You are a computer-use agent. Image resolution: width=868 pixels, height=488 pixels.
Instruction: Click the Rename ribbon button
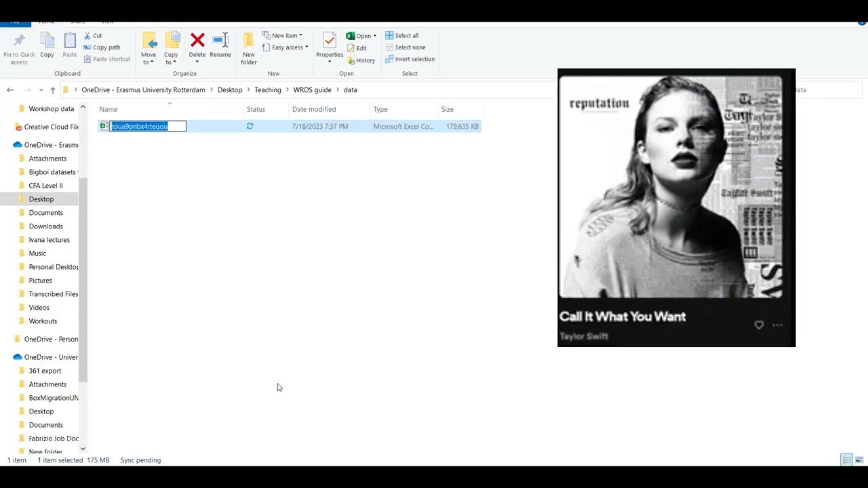(x=220, y=45)
